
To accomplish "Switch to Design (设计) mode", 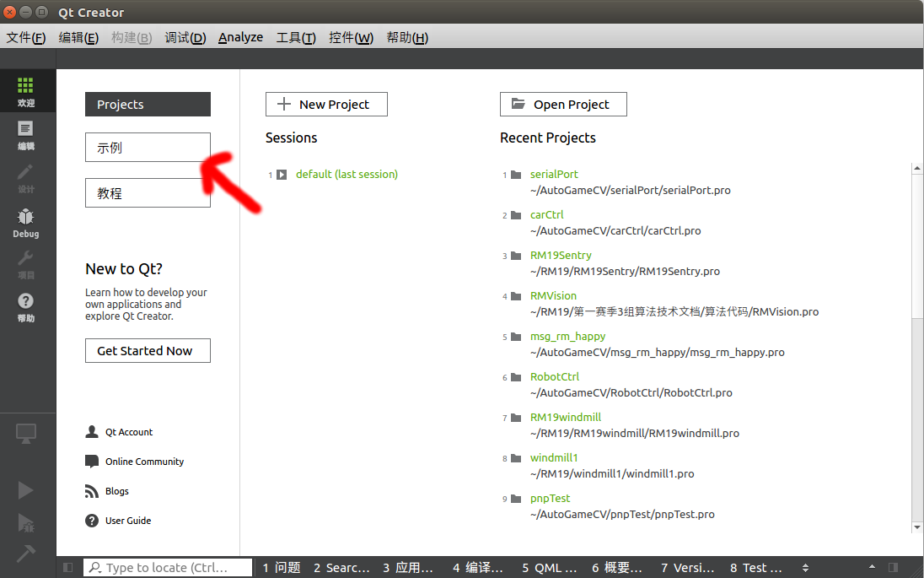I will click(x=25, y=179).
